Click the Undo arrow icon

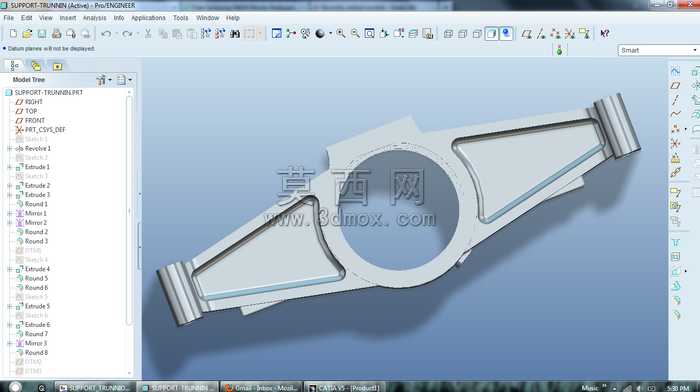point(106,33)
